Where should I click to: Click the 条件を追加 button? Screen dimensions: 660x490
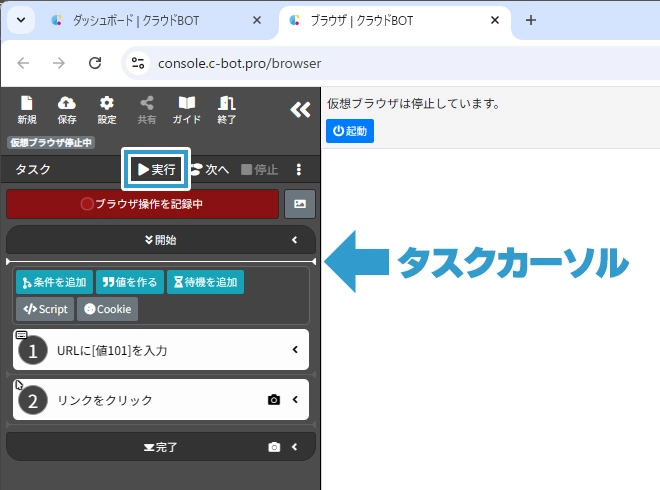54,282
